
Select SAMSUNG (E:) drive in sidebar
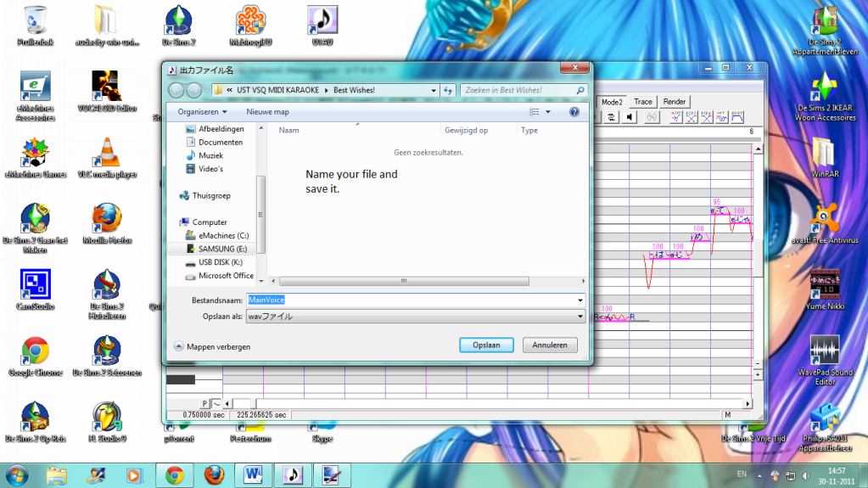pyautogui.click(x=221, y=249)
